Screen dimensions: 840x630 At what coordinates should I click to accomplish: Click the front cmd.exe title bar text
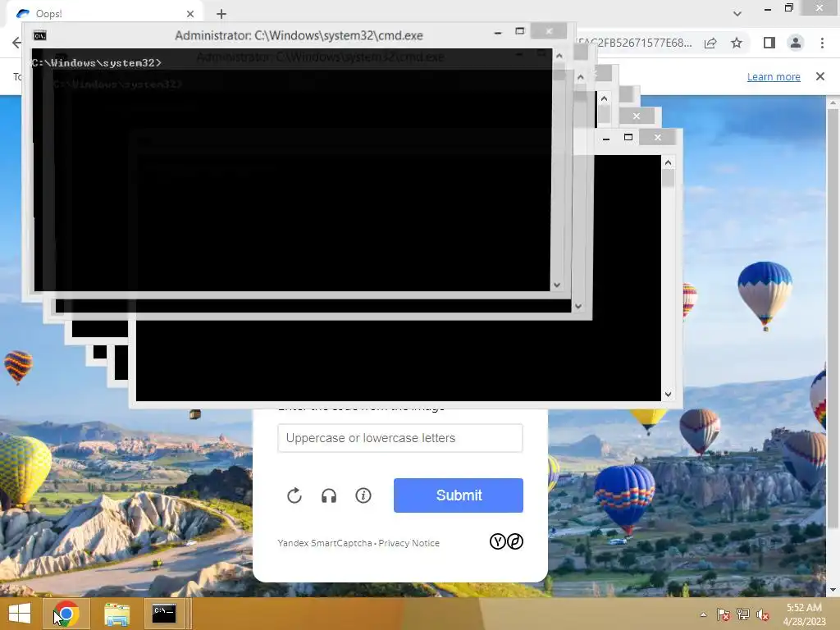pos(299,35)
